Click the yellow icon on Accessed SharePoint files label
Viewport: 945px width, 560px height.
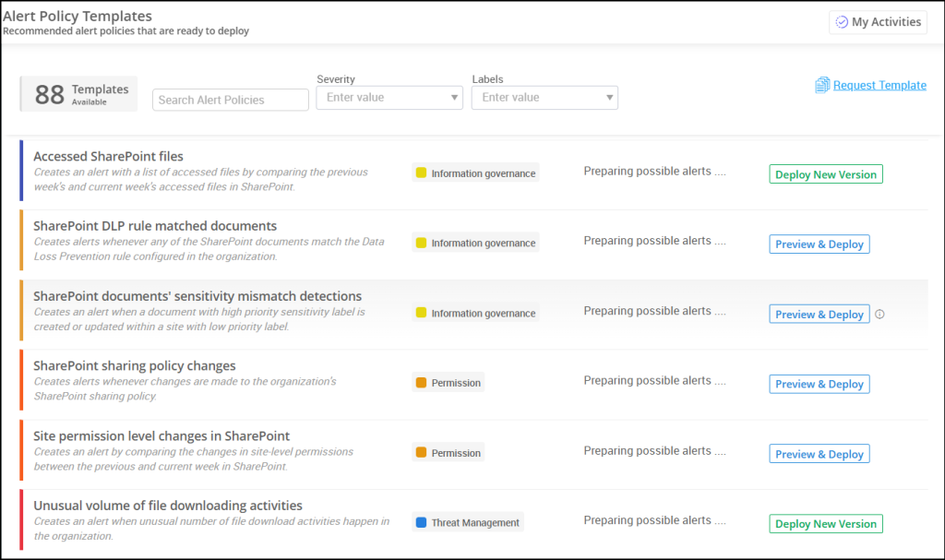click(x=421, y=172)
